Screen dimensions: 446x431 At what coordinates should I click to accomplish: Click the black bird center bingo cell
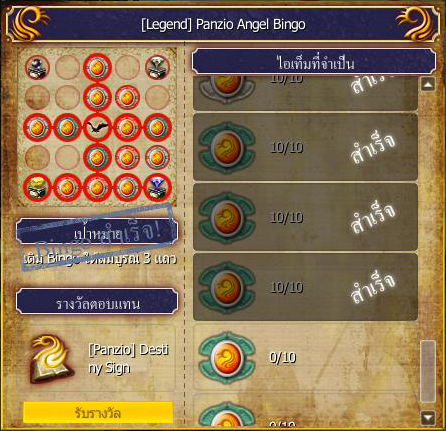[x=97, y=127]
